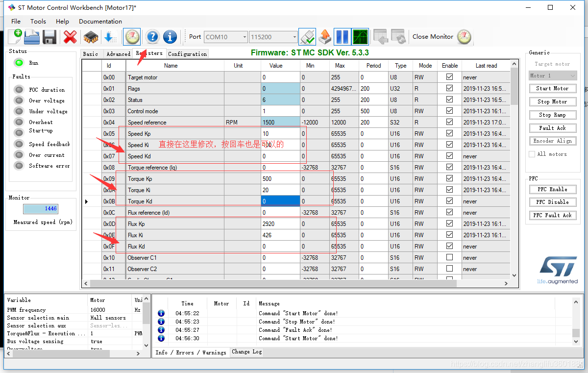
Task: Tick the All motors checkbox
Action: (532, 154)
